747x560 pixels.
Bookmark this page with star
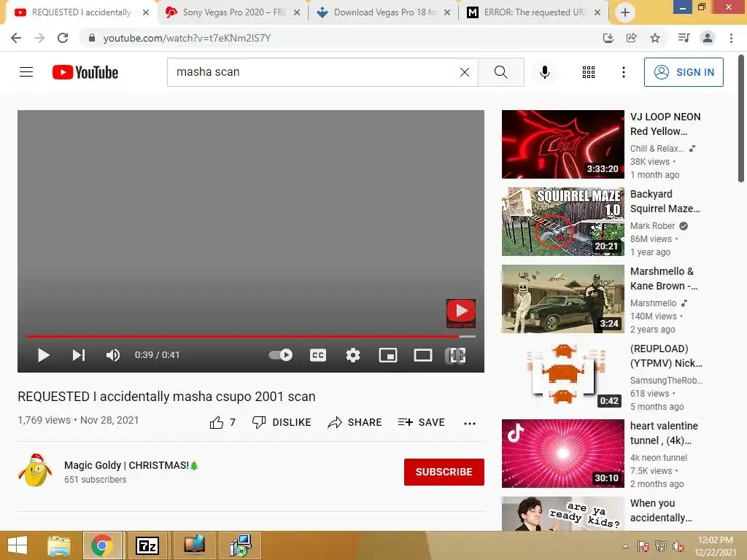655,38
